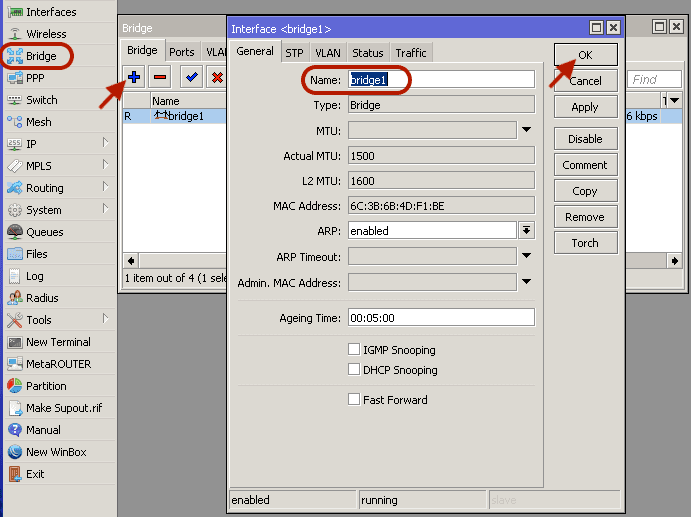Click the Exit icon in sidebar
This screenshot has width=691, height=517.
15,474
